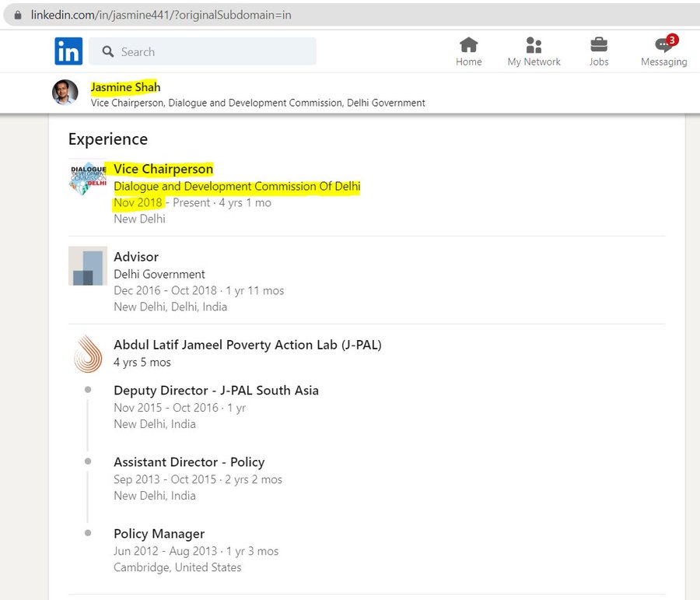Open the Jobs briefcase icon
This screenshot has width=700, height=600.
[x=599, y=44]
